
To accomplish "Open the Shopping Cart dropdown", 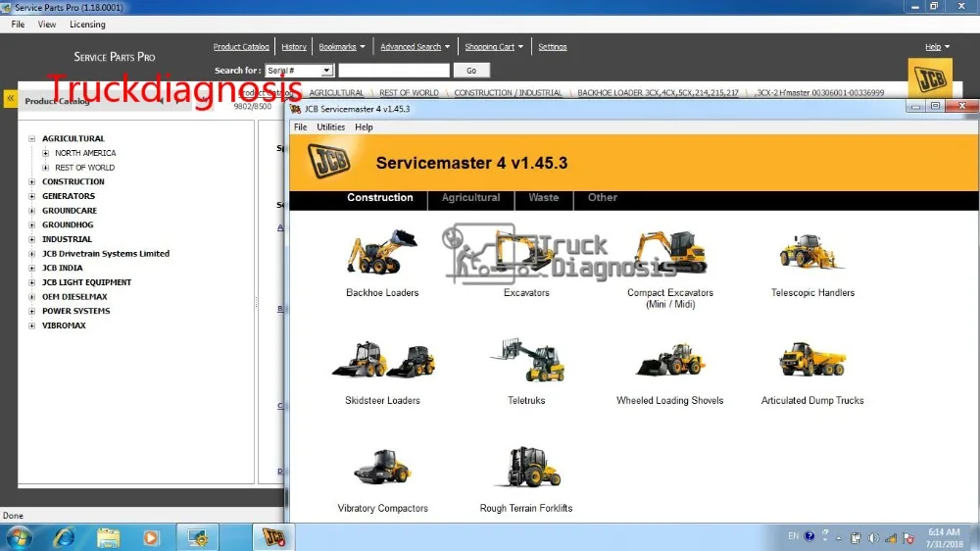I will coord(494,47).
